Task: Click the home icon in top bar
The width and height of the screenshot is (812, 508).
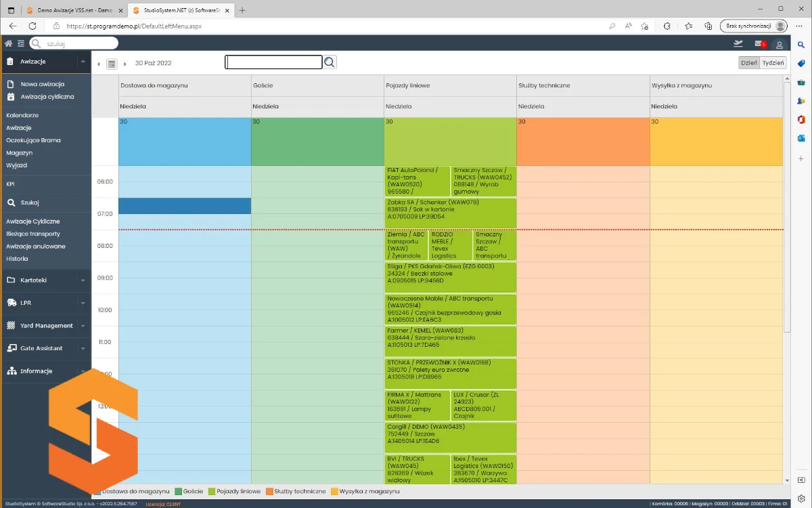Action: tap(9, 43)
